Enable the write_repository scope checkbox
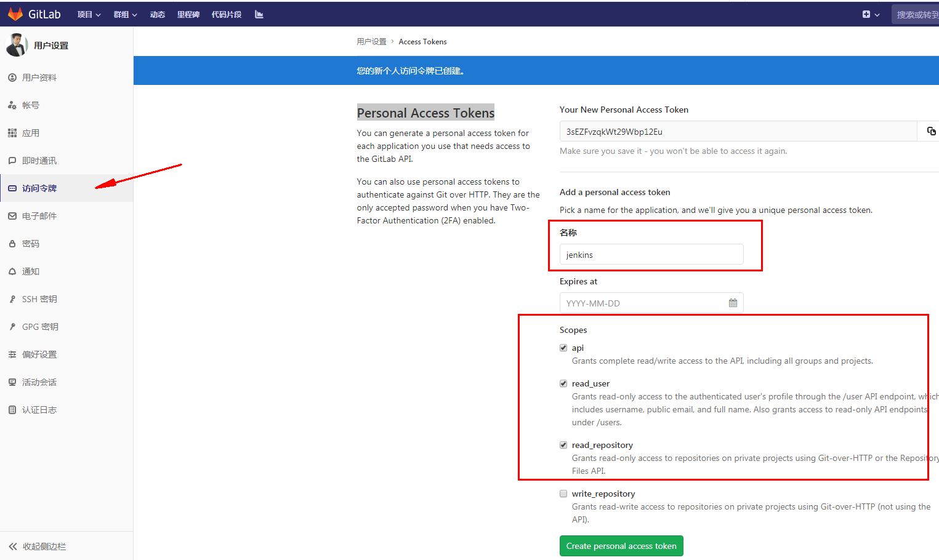This screenshot has width=939, height=560. [563, 494]
